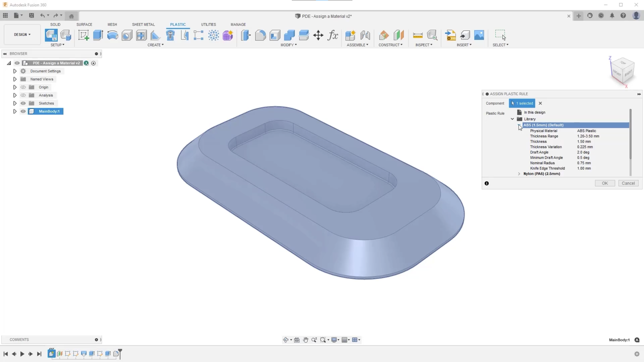Hide the Sketches folder with eye icon

coord(23,103)
